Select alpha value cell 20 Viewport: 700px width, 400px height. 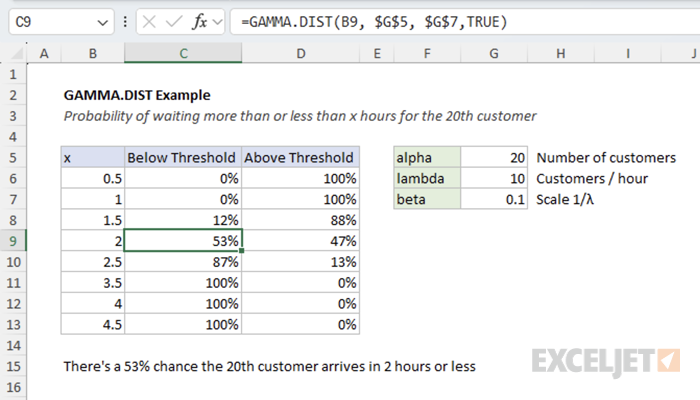[494, 158]
